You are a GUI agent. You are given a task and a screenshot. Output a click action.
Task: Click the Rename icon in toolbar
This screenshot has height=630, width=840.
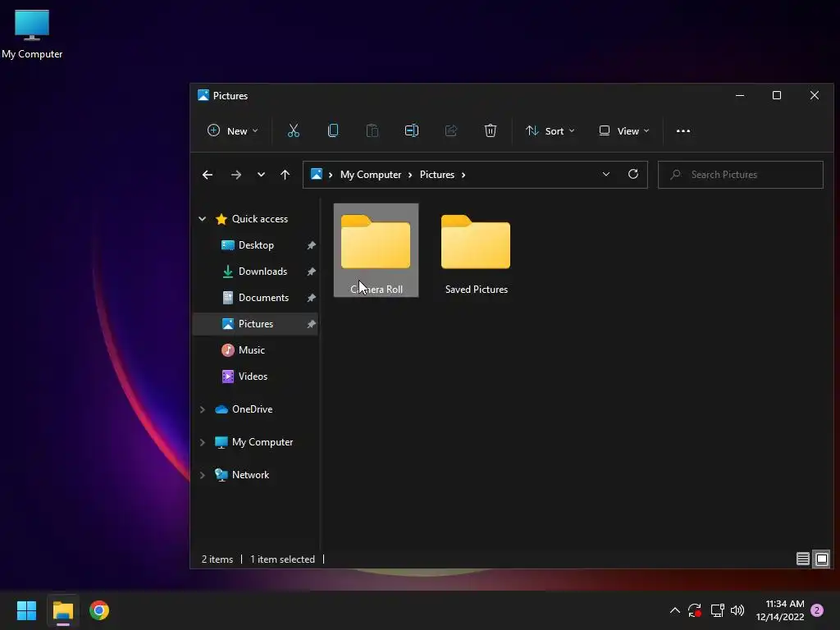[x=412, y=130]
